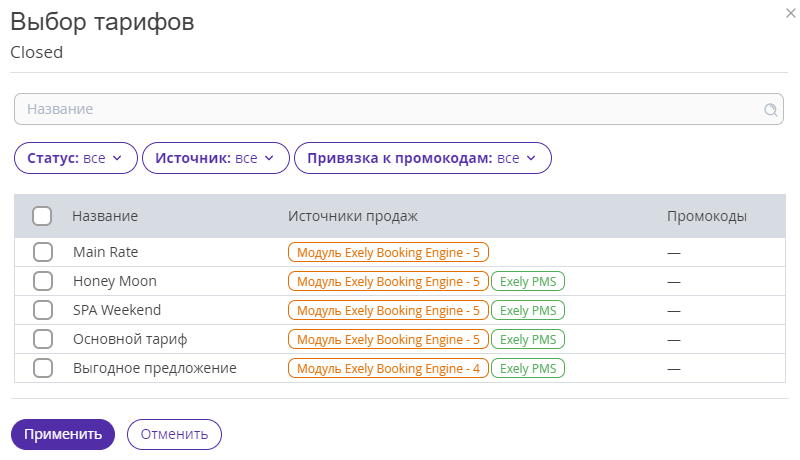Click the search magnifier icon
The width and height of the screenshot is (800, 460).
(770, 110)
